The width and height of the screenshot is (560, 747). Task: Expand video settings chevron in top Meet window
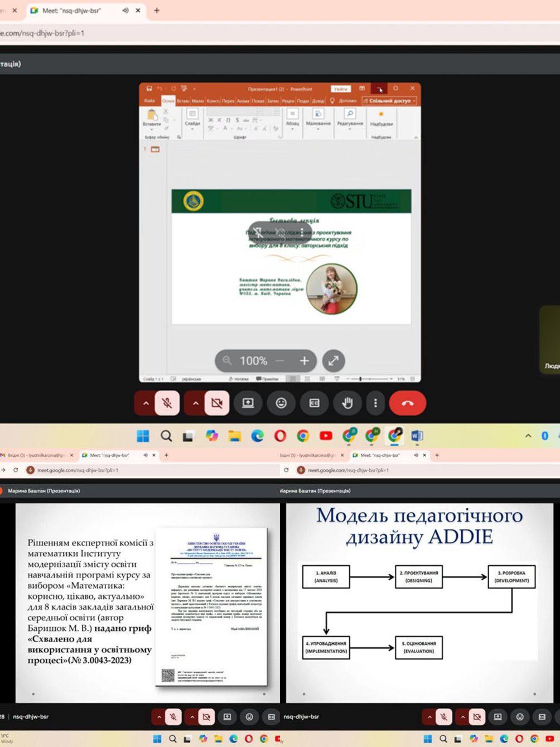point(195,403)
